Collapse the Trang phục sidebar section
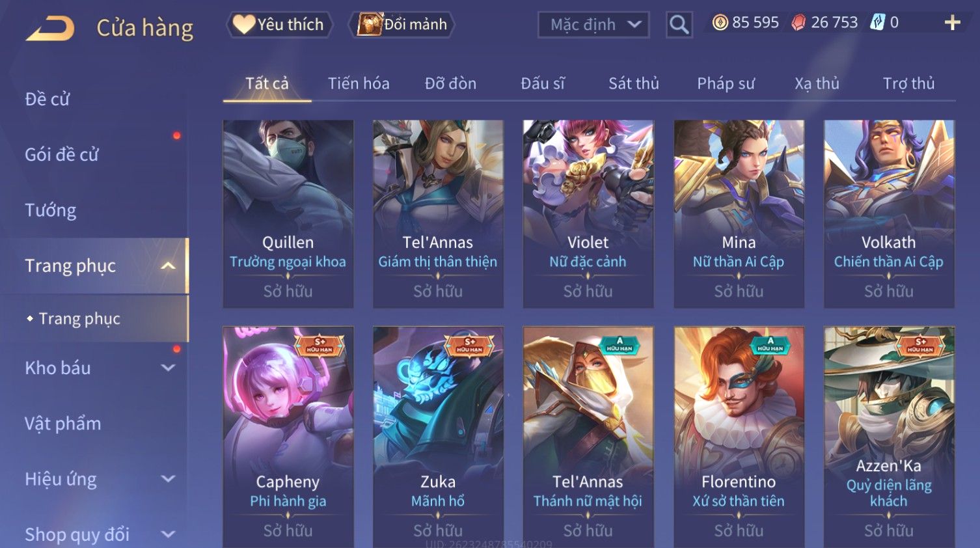 pos(168,266)
